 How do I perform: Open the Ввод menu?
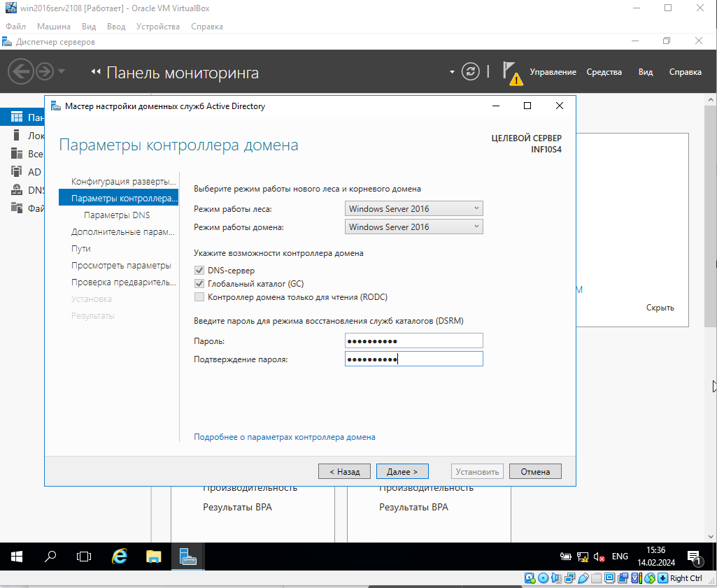[116, 27]
